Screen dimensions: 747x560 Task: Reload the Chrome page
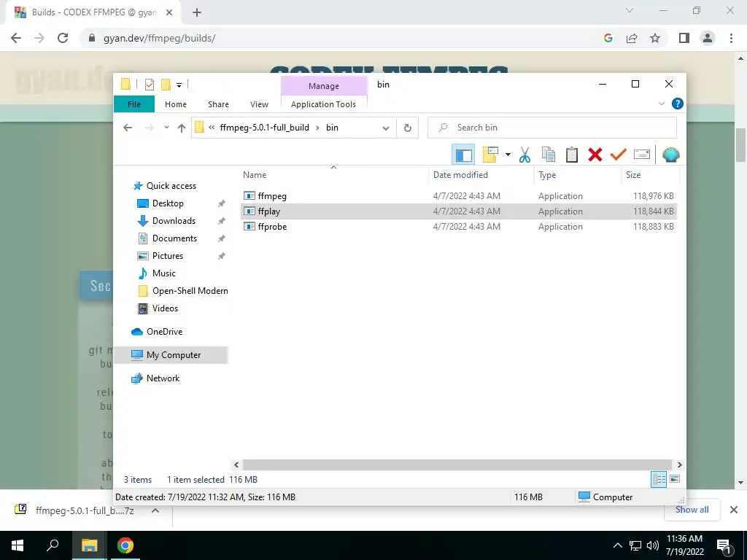63,38
